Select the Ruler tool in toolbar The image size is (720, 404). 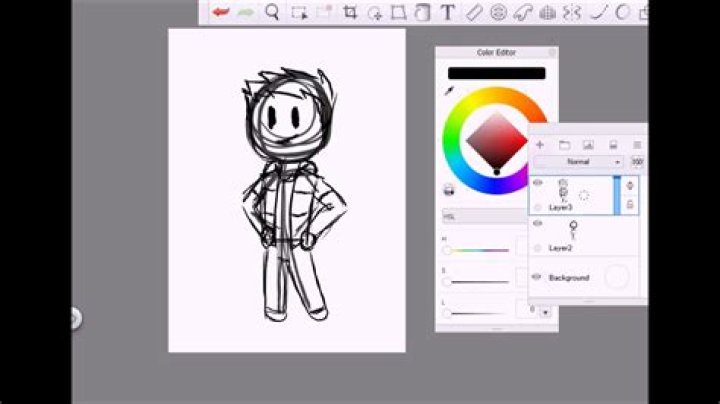[473, 12]
